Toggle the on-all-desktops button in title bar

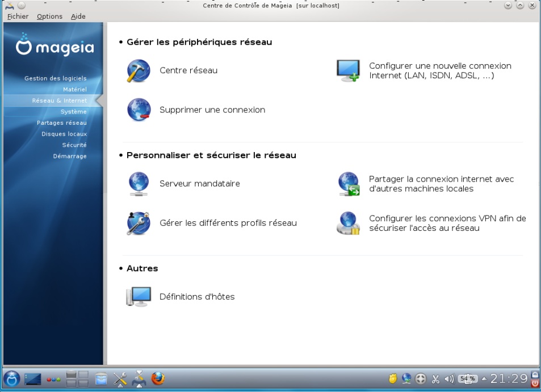22,6
